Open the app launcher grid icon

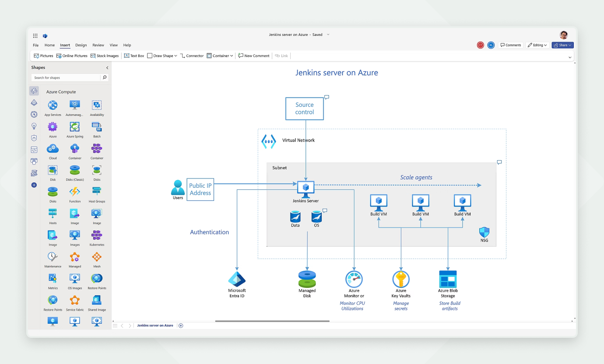coord(35,35)
